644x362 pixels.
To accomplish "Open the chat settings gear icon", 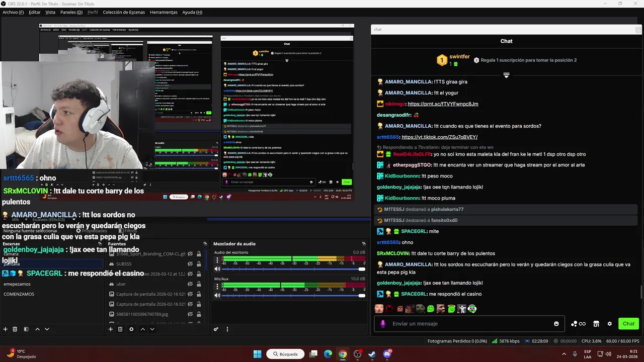I will (610, 324).
